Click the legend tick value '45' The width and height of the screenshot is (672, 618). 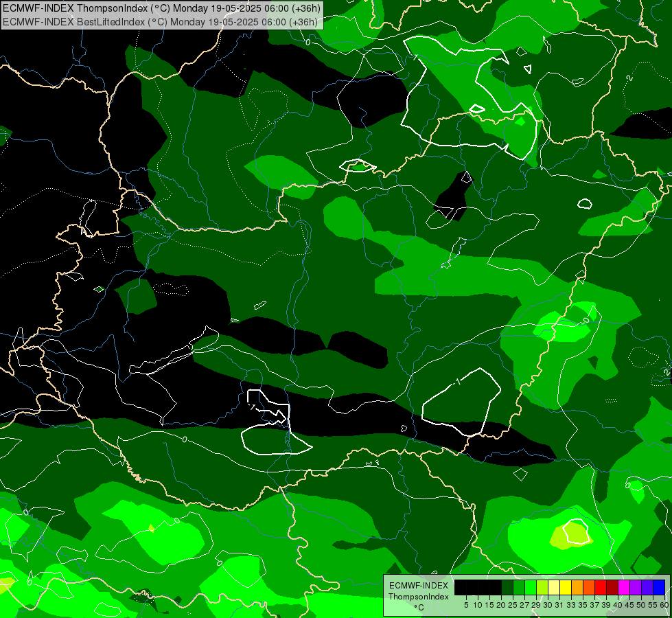pyautogui.click(x=629, y=605)
